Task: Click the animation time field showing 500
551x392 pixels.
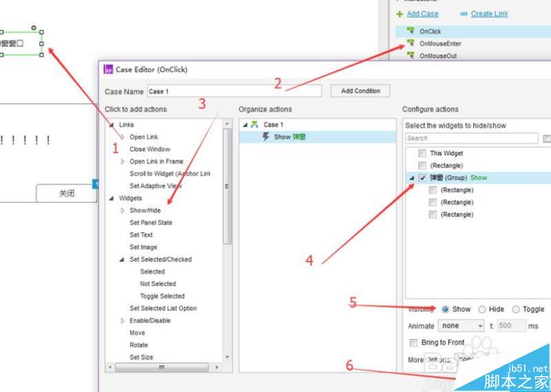Action: [511, 326]
